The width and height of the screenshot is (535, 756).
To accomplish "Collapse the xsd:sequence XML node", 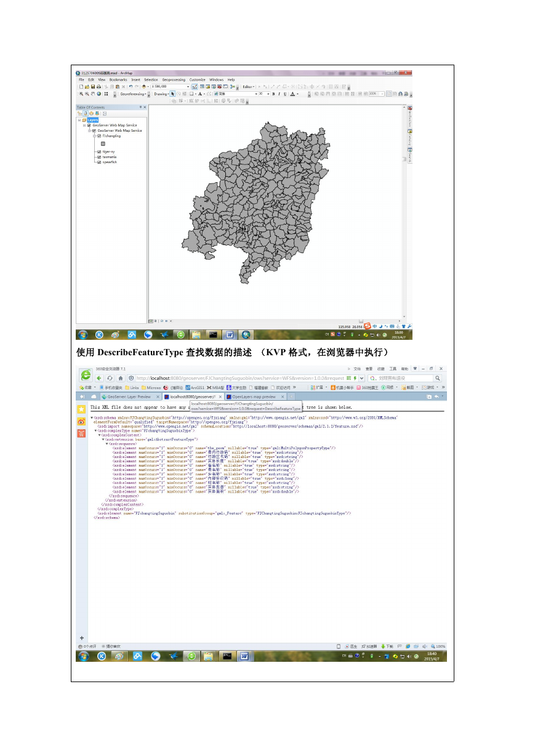I will point(107,444).
